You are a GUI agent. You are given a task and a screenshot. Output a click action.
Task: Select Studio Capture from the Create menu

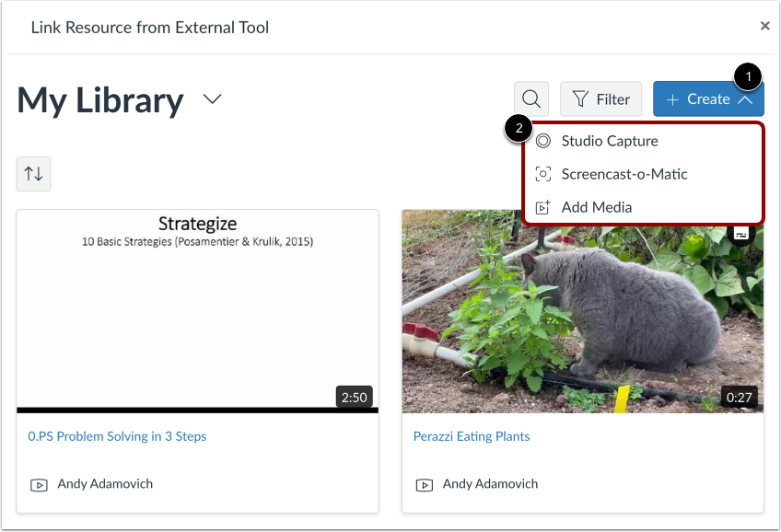610,141
